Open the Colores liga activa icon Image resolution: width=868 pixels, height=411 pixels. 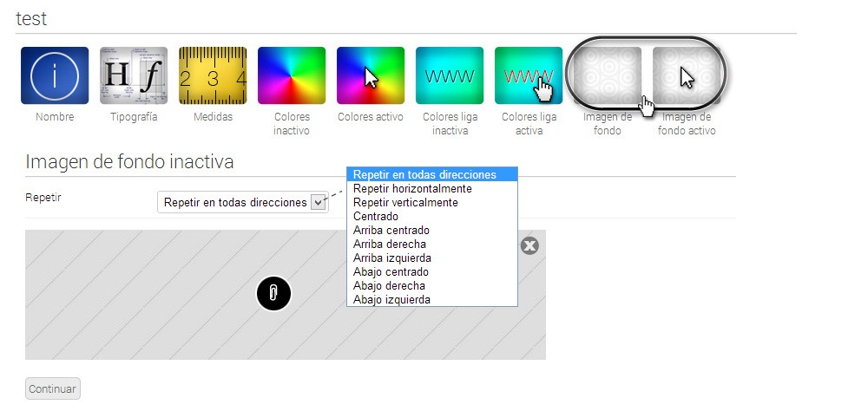[529, 75]
